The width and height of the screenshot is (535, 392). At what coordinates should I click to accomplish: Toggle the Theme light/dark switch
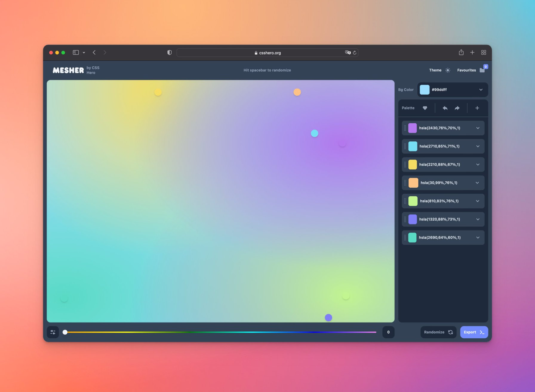(x=448, y=70)
